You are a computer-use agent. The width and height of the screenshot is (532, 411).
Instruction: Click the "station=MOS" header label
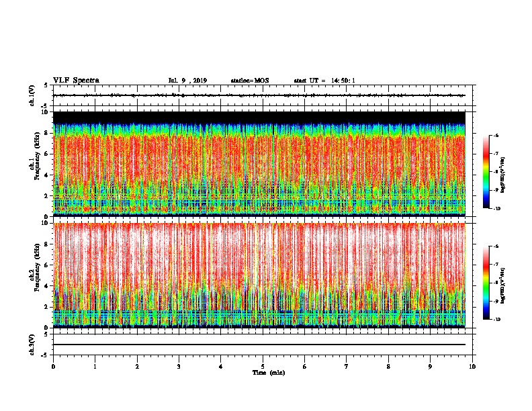click(x=250, y=81)
